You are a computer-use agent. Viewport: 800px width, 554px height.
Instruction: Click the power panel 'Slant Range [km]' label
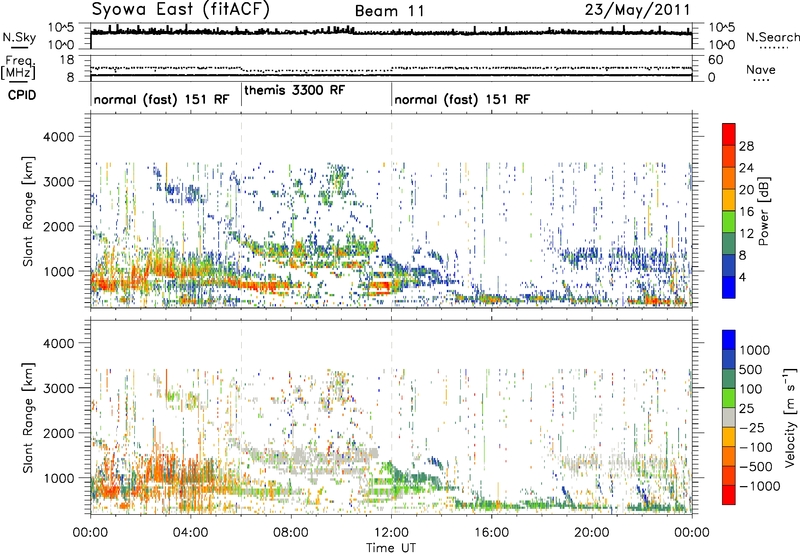28,211
